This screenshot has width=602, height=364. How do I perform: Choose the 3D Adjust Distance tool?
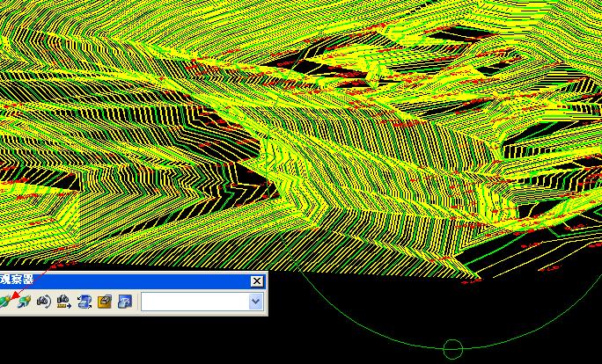(64, 302)
